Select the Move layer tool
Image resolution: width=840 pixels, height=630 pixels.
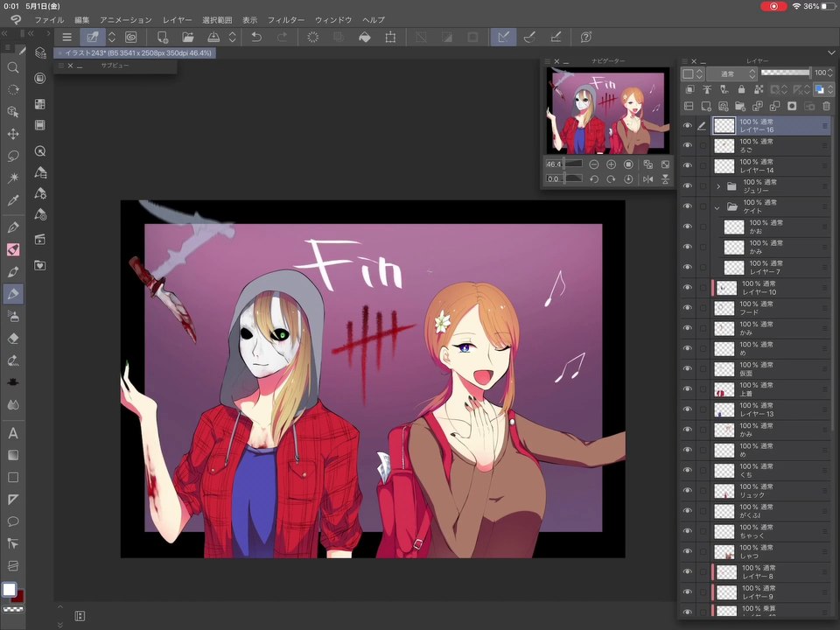tap(13, 134)
